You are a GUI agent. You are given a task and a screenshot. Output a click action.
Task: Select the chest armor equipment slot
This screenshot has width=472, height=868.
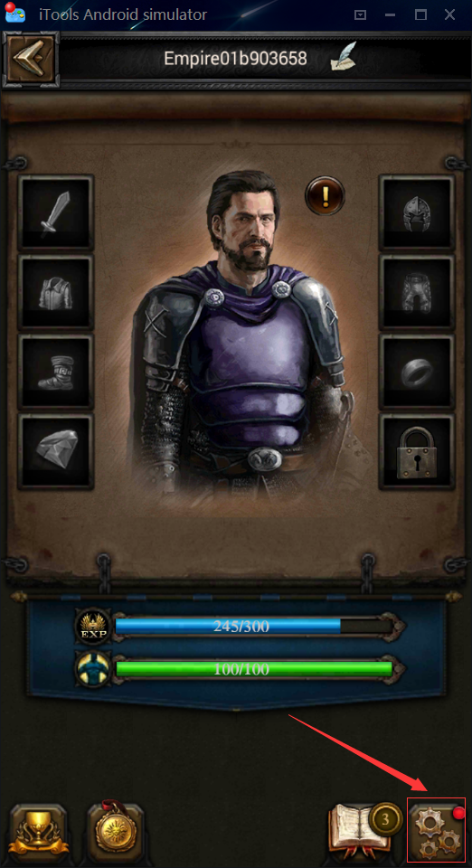coord(55,292)
